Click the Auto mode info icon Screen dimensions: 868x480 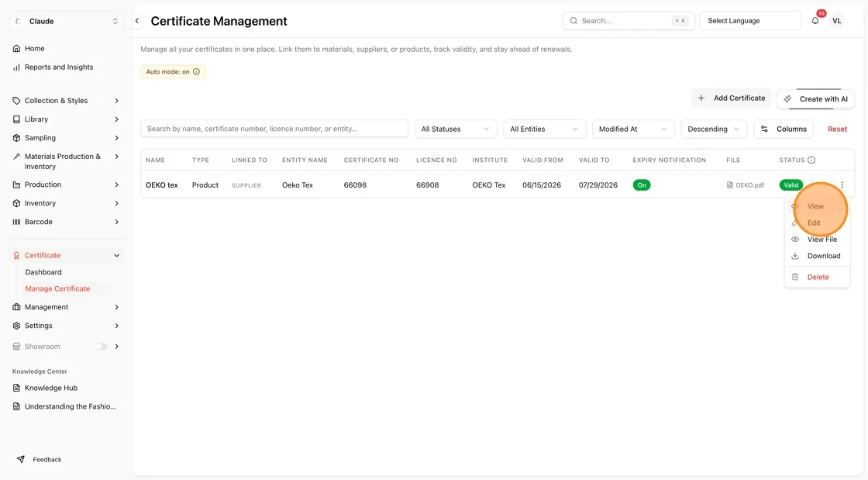click(x=197, y=71)
